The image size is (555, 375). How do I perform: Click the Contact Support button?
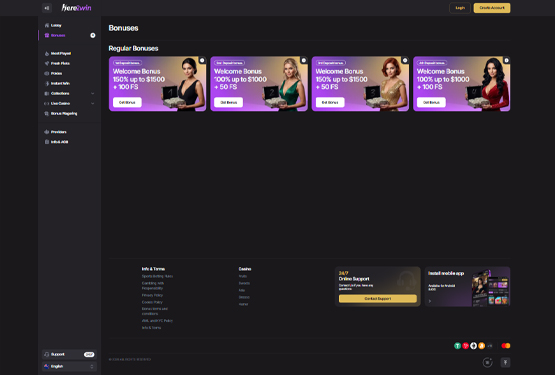pyautogui.click(x=378, y=299)
